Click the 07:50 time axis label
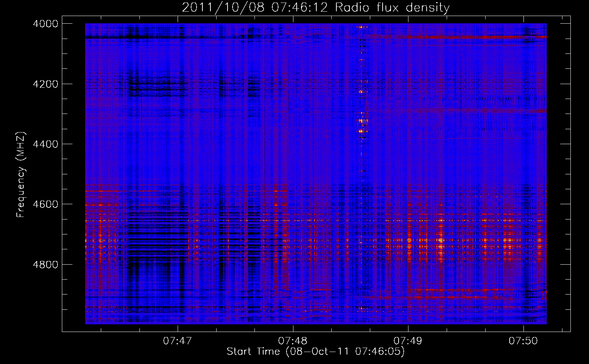Image resolution: width=589 pixels, height=364 pixels. [x=523, y=341]
